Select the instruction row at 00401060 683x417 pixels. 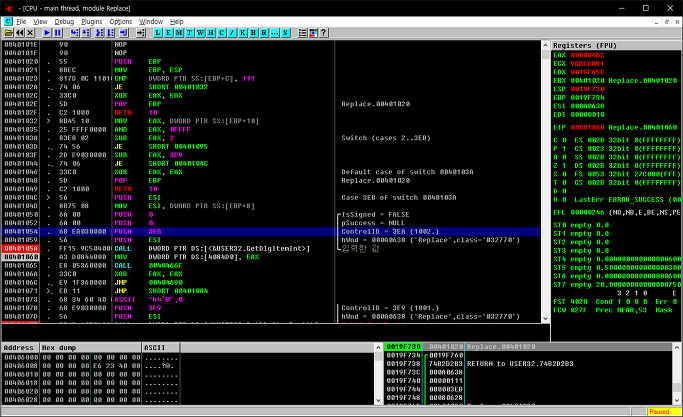tap(271, 257)
